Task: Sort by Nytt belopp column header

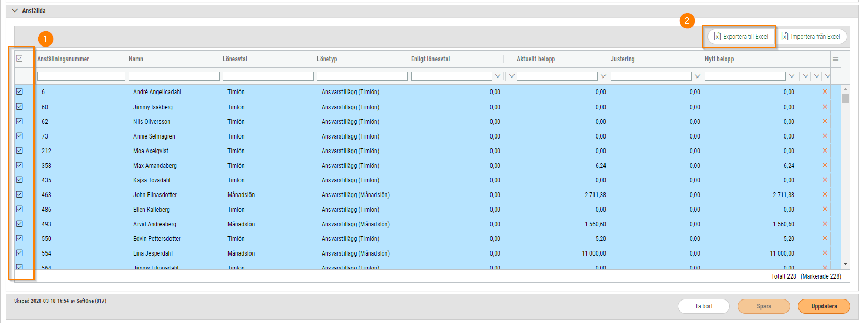Action: pyautogui.click(x=719, y=59)
